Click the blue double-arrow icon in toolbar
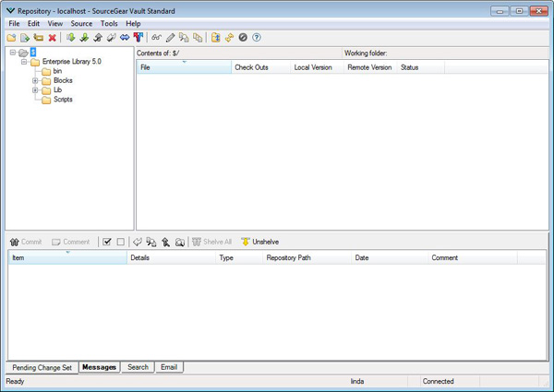554x392 pixels. point(125,38)
